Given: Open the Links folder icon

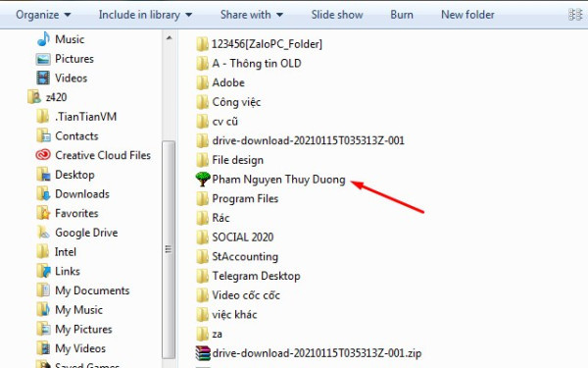Looking at the screenshot, I should 43,271.
